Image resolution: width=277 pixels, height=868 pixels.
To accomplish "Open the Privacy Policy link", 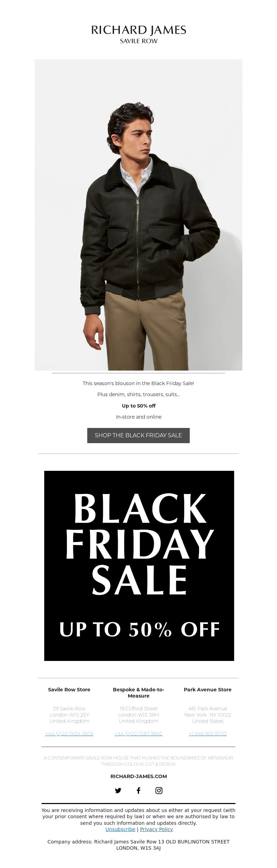I will (x=157, y=829).
